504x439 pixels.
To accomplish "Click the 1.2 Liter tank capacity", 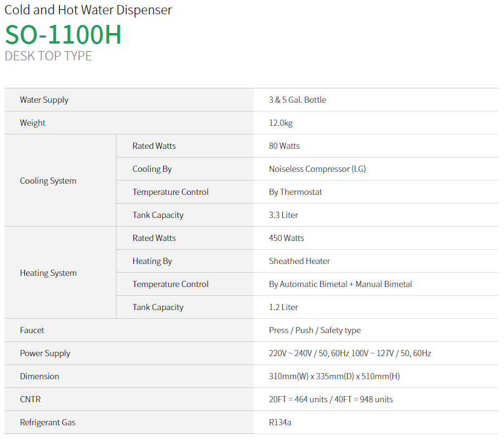I will (x=283, y=307).
